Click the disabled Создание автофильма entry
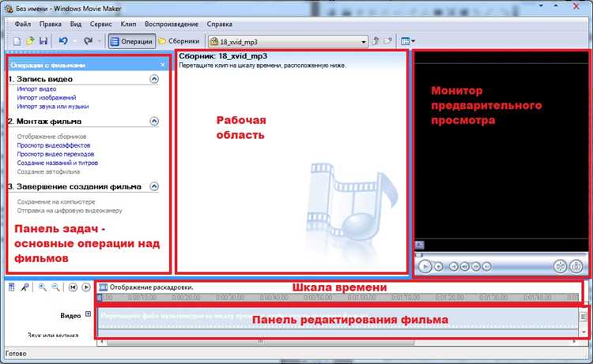Viewport: 593px width, 364px height. pyautogui.click(x=48, y=171)
